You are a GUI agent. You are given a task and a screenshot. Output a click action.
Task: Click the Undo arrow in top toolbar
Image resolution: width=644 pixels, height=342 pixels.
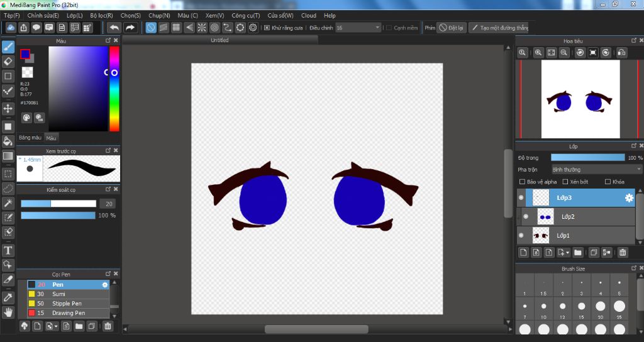click(x=114, y=28)
